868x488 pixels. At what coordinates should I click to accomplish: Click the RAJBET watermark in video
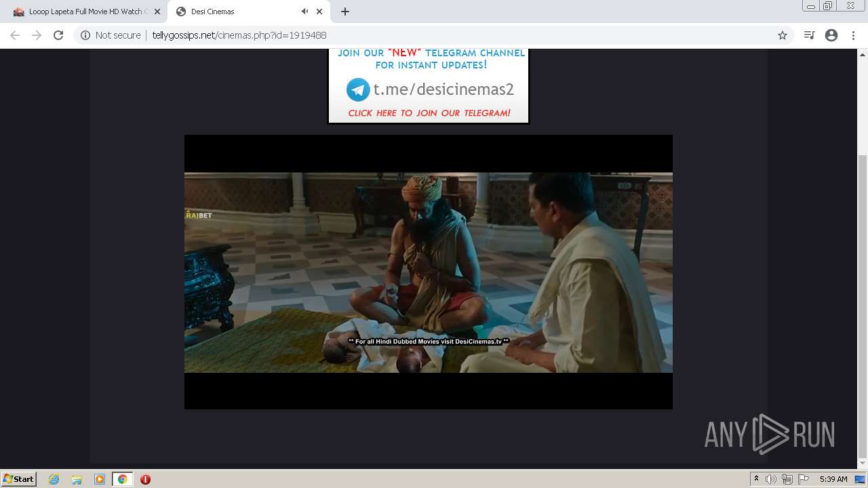point(199,216)
